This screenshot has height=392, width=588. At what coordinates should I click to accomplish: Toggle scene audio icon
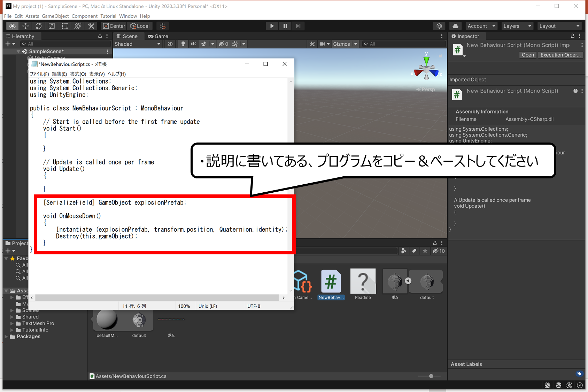tap(194, 44)
